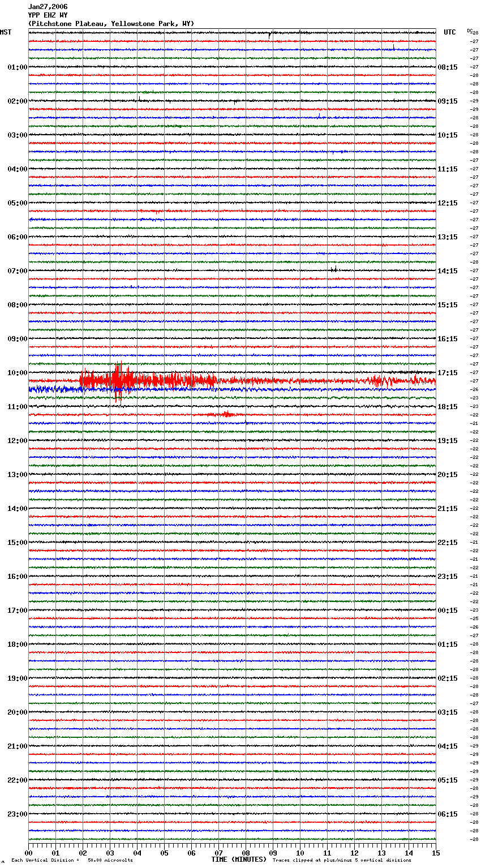Click the 20:00 MST row label
The width and height of the screenshot is (481, 868).
click(17, 712)
